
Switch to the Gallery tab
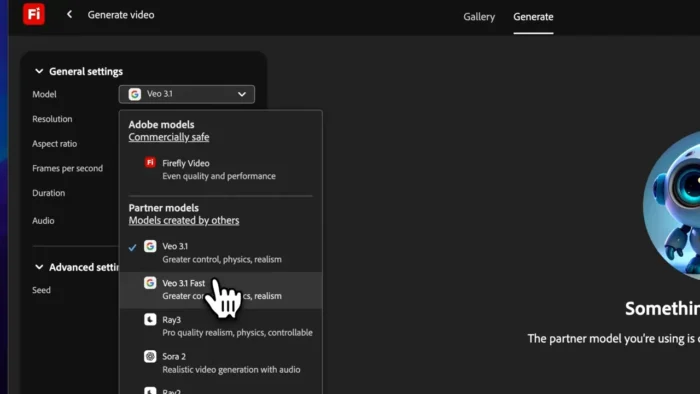point(479,17)
